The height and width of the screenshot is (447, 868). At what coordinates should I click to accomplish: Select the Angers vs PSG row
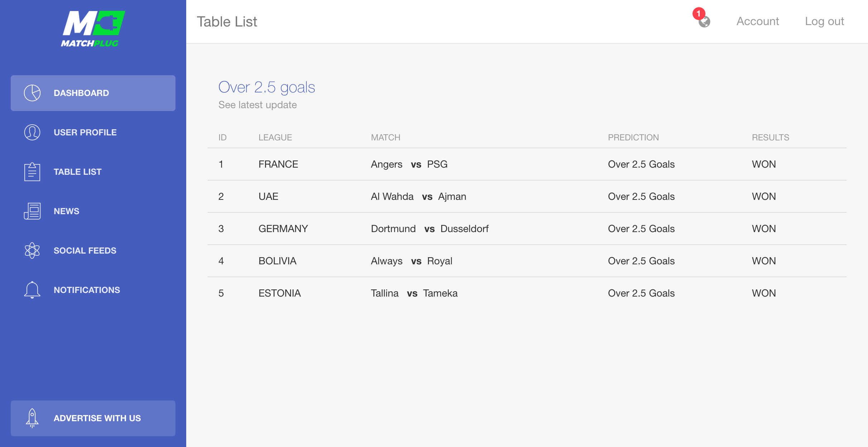527,164
